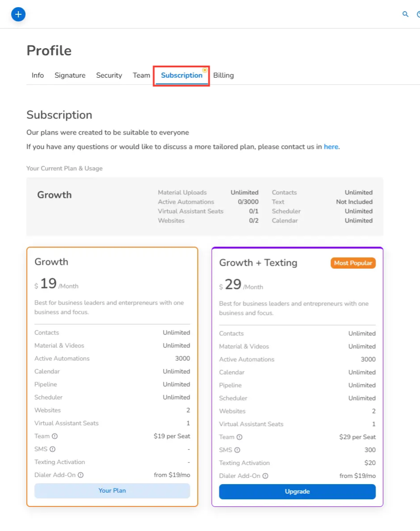This screenshot has height=531, width=420.
Task: Click Dialer Add-On info icon in Growth plan
Action: (81, 475)
